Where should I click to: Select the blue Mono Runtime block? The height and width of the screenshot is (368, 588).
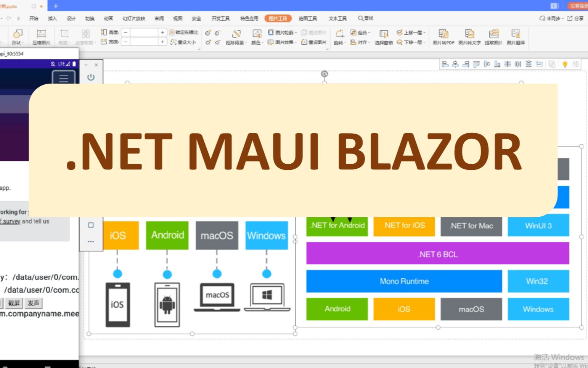(x=404, y=281)
